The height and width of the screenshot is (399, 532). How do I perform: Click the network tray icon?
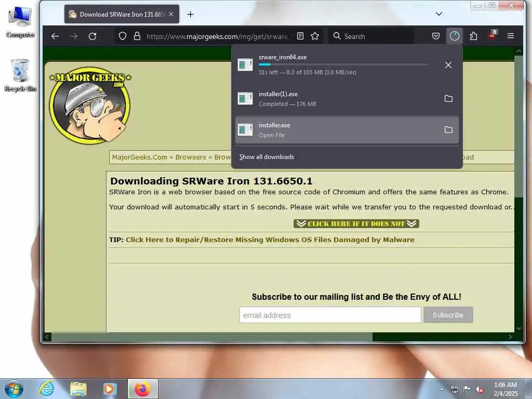click(454, 389)
